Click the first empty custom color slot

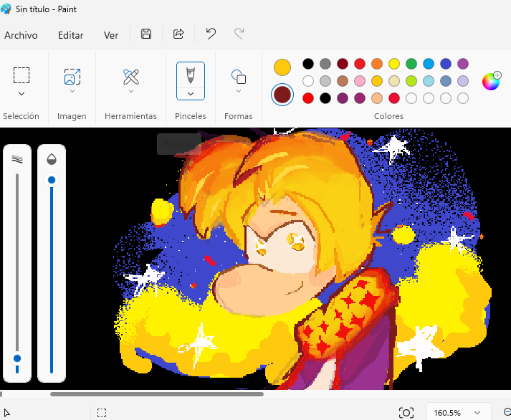[x=411, y=98]
